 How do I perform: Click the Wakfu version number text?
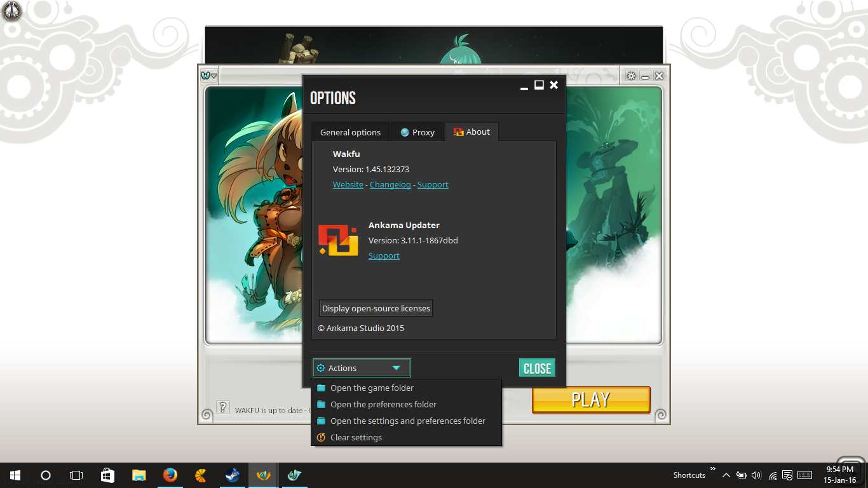click(x=371, y=169)
